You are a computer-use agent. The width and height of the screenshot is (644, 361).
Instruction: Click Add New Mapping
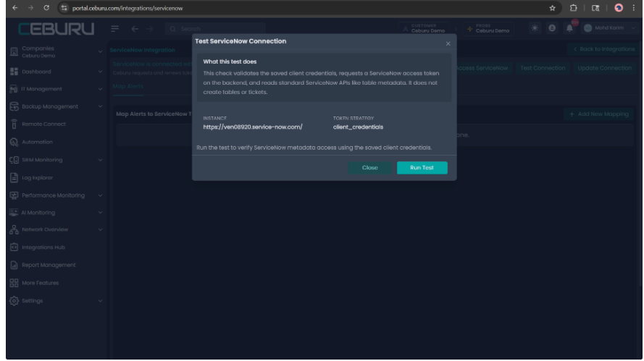599,114
